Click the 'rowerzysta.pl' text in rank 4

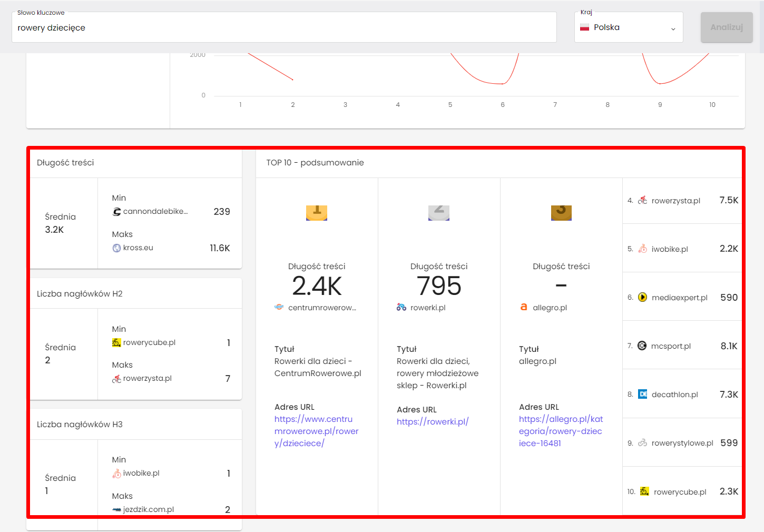tap(676, 201)
